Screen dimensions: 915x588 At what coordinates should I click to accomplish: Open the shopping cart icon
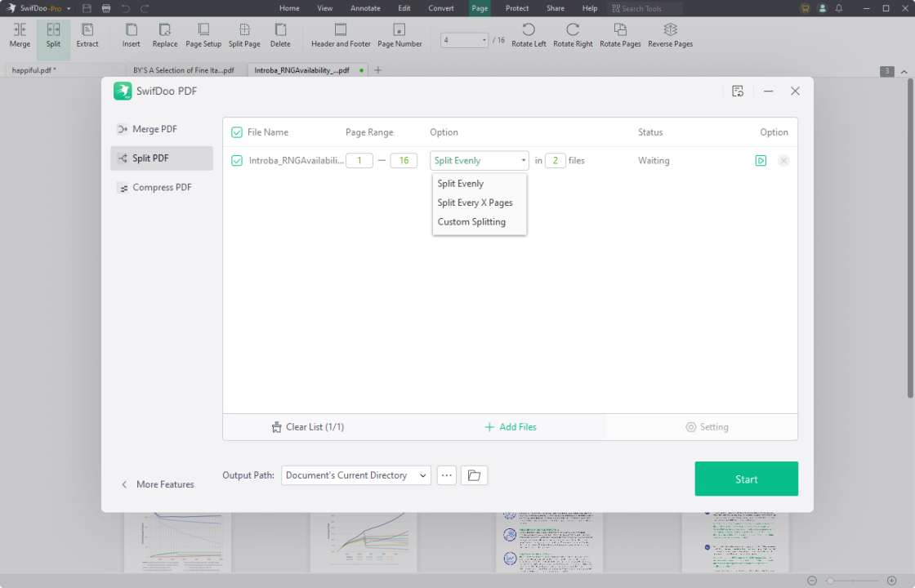pyautogui.click(x=806, y=8)
